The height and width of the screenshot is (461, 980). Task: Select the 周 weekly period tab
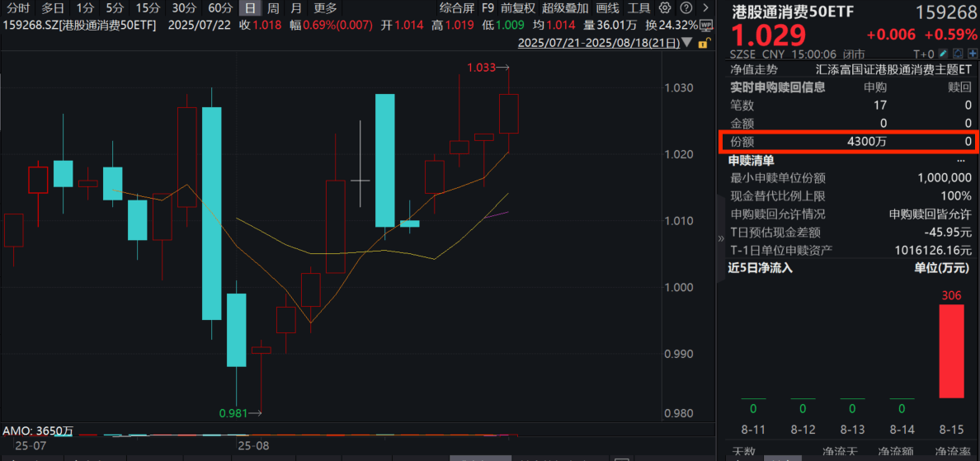272,7
